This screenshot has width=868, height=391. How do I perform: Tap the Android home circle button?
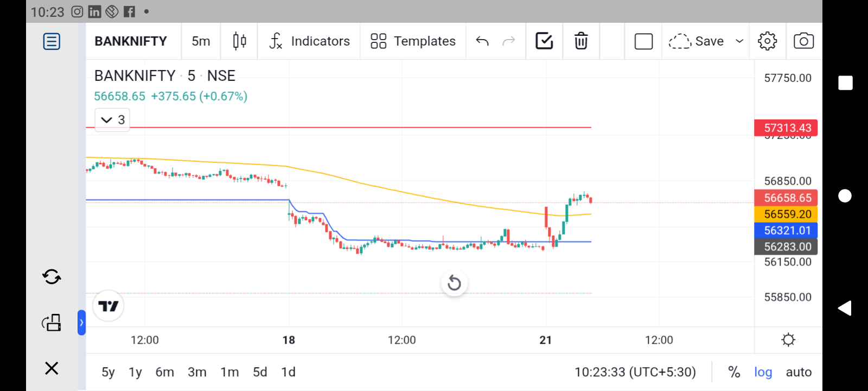[845, 195]
